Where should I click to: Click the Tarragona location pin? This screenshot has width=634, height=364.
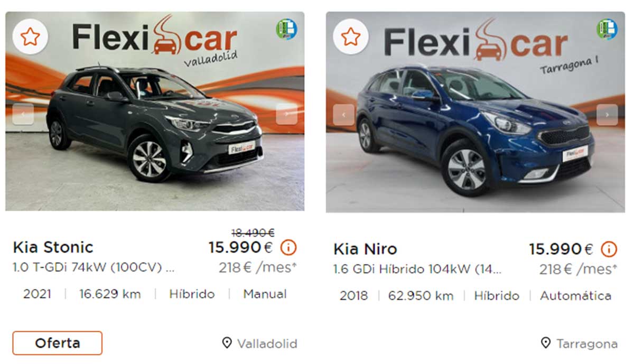[x=546, y=343]
